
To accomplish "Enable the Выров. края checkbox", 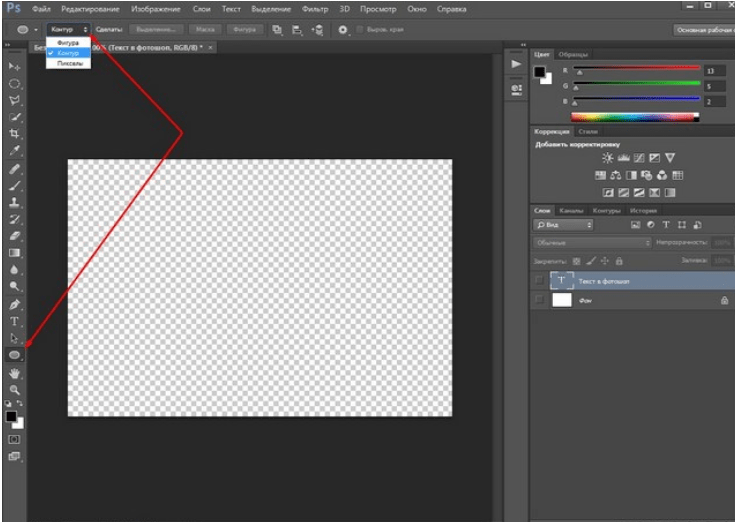I will (359, 30).
